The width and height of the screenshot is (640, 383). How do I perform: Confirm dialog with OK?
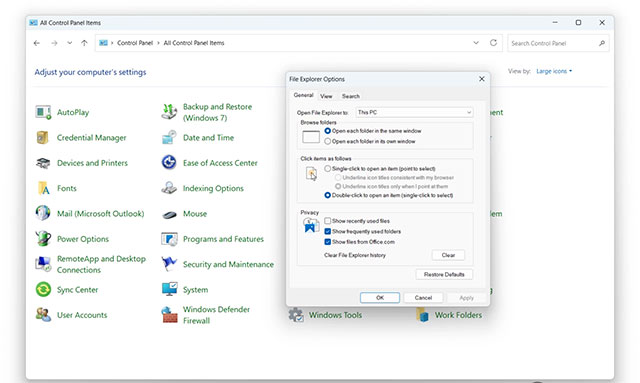tap(380, 298)
